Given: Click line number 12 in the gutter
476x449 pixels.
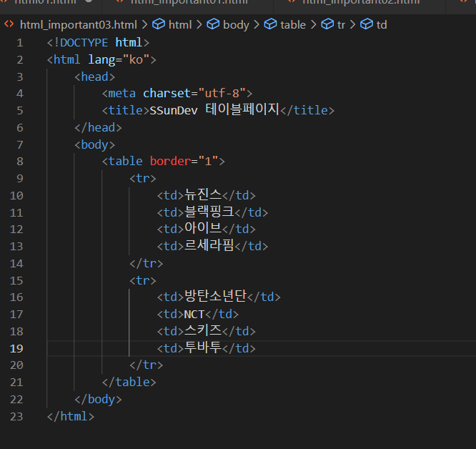Looking at the screenshot, I should click(x=16, y=230).
